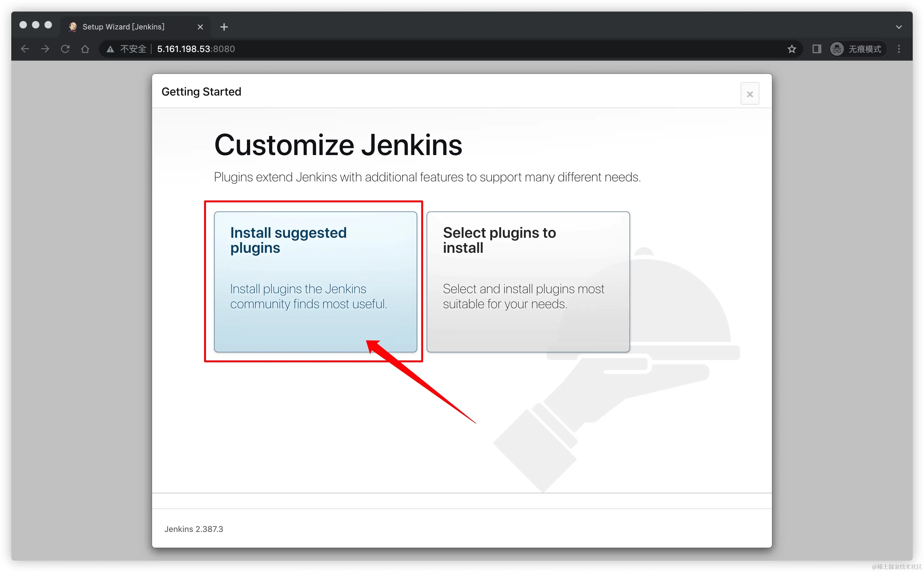Click the not-secure warning icon
Screen dimensions: 924x572
pos(110,49)
